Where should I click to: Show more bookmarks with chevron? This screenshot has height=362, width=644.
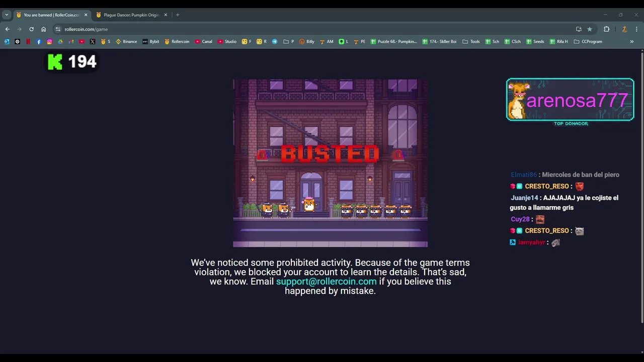tap(632, 42)
